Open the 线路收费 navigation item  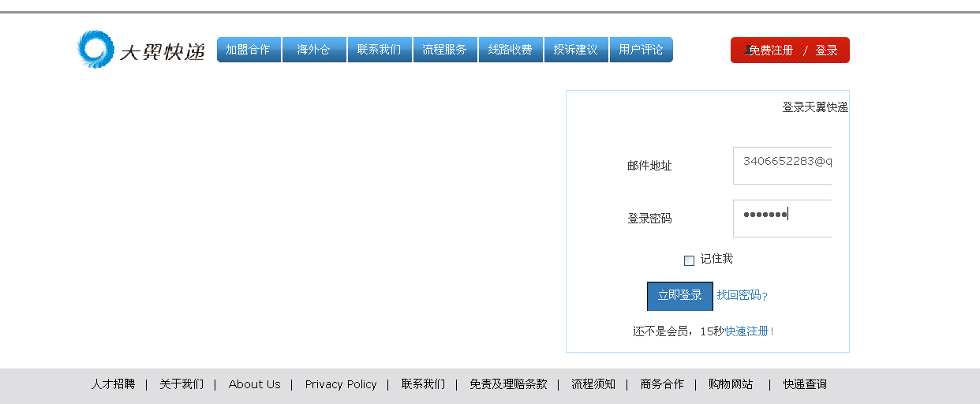[x=511, y=50]
